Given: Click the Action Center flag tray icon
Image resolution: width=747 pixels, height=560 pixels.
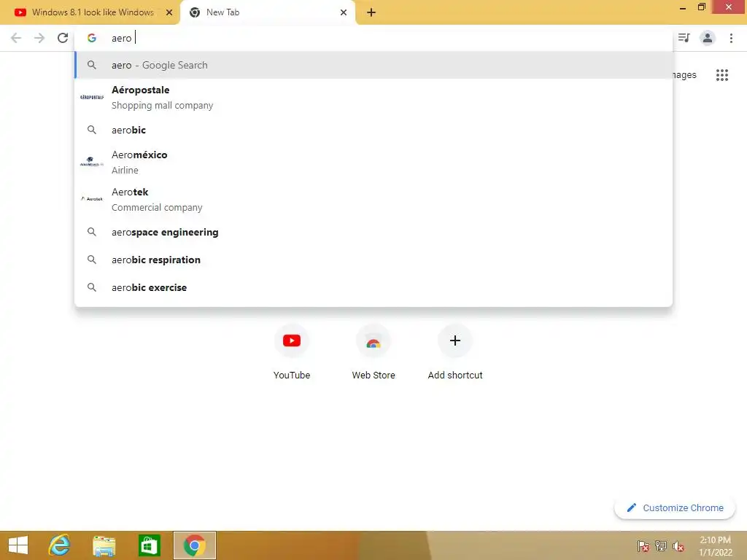Looking at the screenshot, I should point(643,545).
